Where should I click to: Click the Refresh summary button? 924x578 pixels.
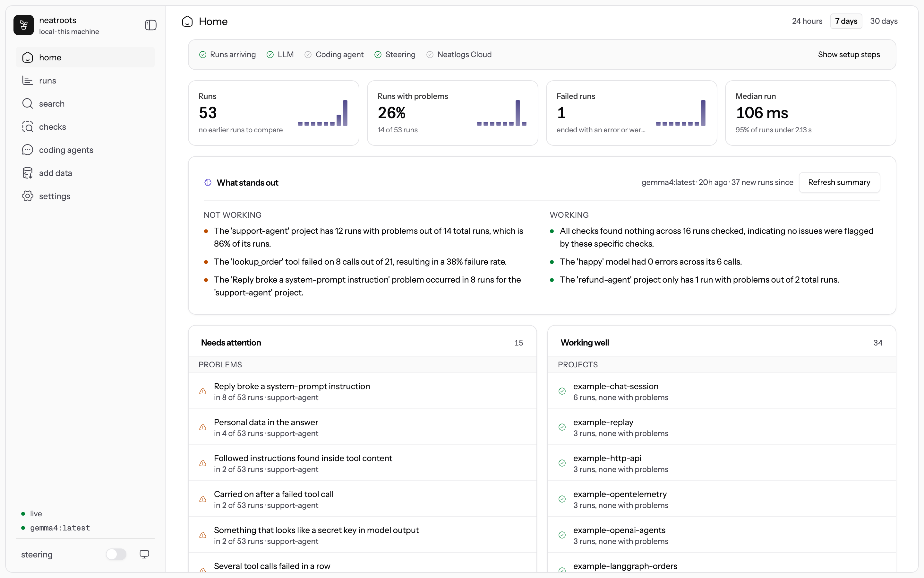pyautogui.click(x=839, y=182)
